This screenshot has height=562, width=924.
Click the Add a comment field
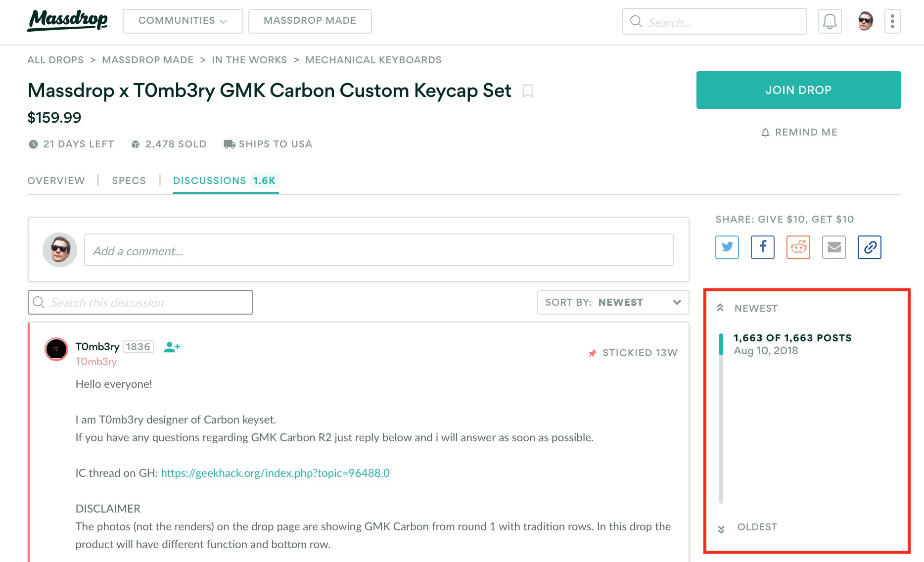click(378, 250)
